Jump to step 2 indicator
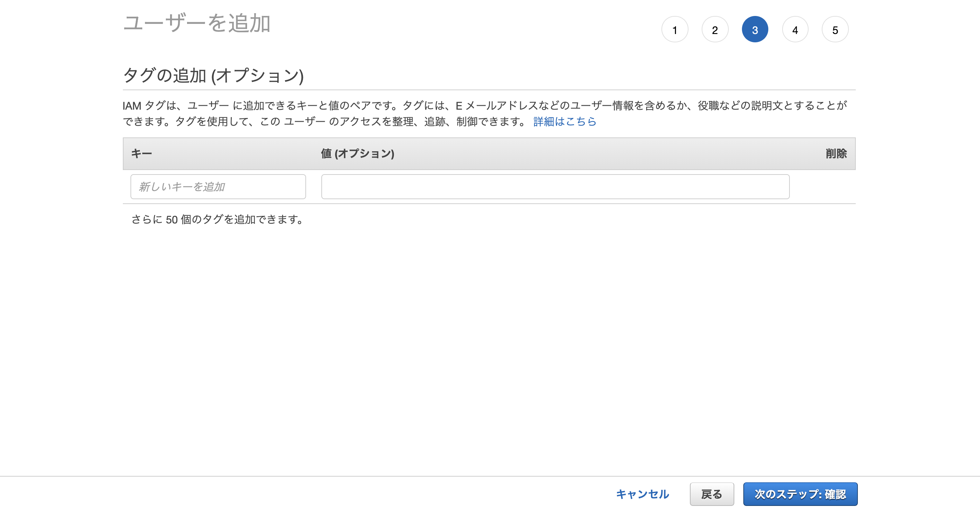Screen dimensions: 980x508 tap(715, 30)
